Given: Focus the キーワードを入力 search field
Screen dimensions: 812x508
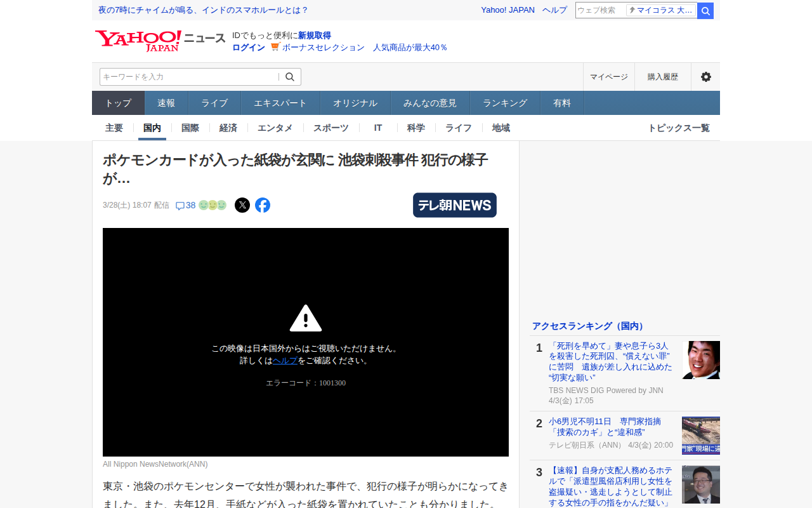Looking at the screenshot, I should click(x=189, y=77).
